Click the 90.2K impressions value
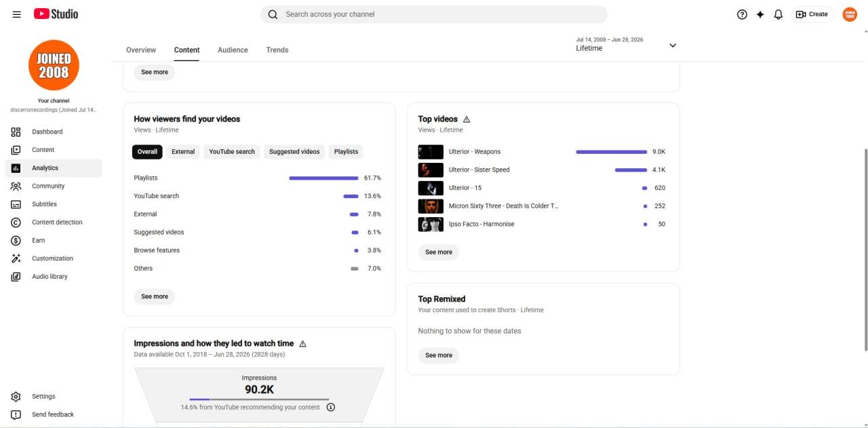The width and height of the screenshot is (868, 428). pos(259,390)
